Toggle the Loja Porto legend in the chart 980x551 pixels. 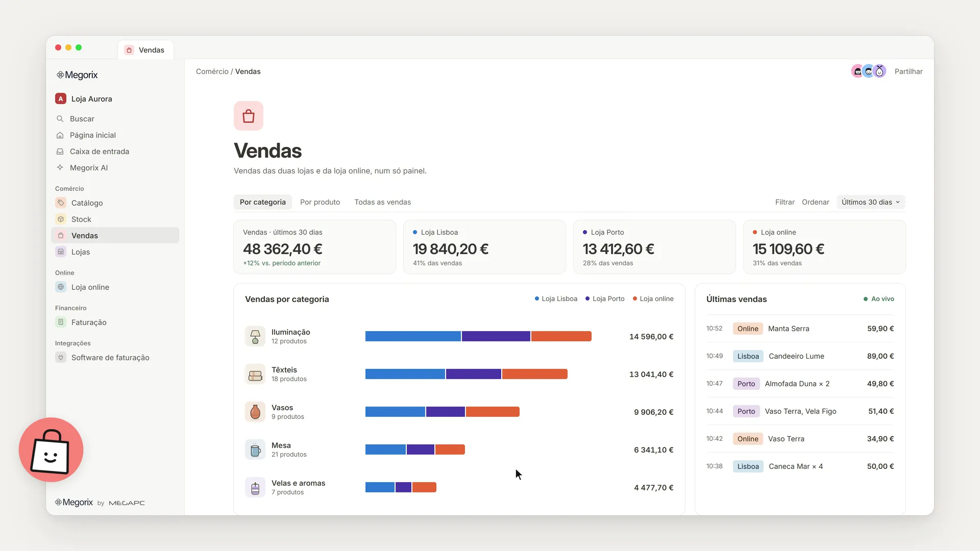point(605,299)
